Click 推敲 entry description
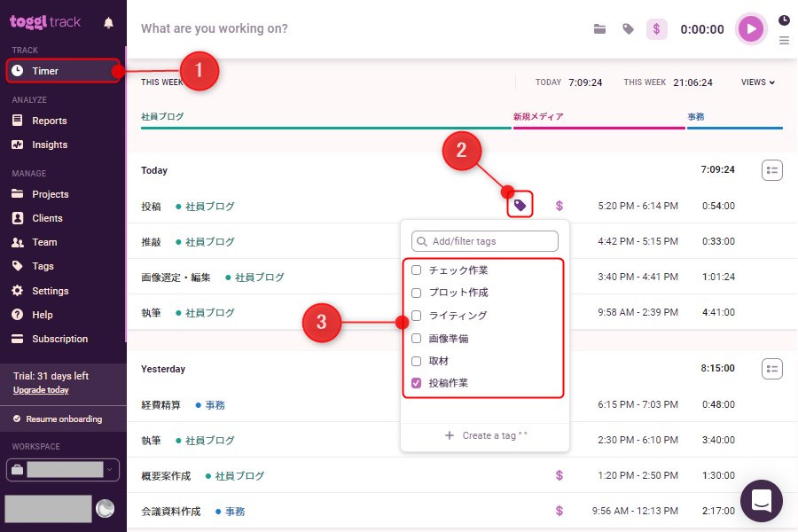The height and width of the screenshot is (532, 798). [151, 242]
